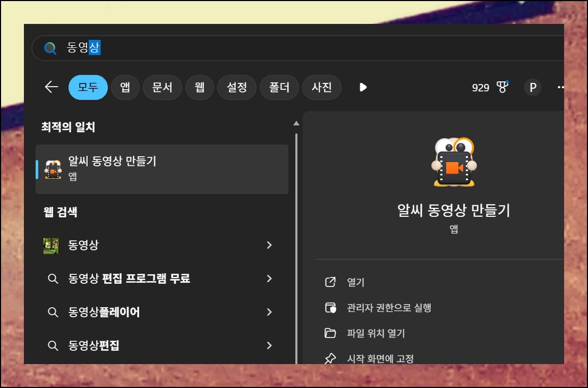
Task: Show more filters with play arrow
Action: click(363, 87)
